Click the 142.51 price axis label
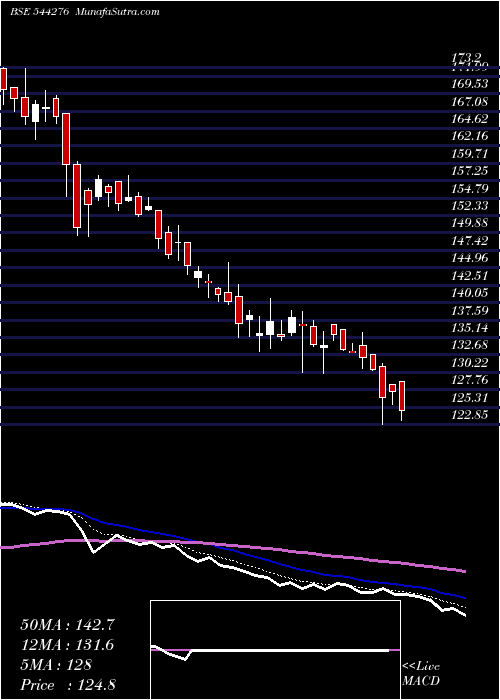This screenshot has height=700, width=500. [470, 276]
